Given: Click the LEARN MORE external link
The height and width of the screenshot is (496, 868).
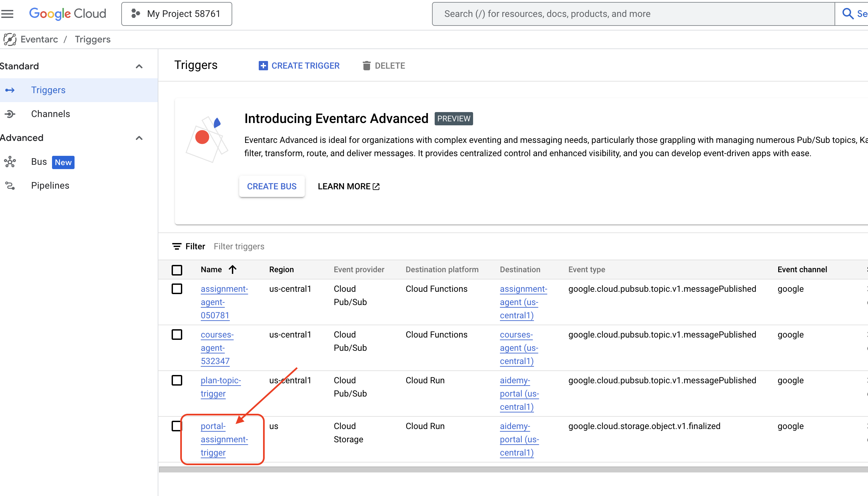Looking at the screenshot, I should point(349,186).
